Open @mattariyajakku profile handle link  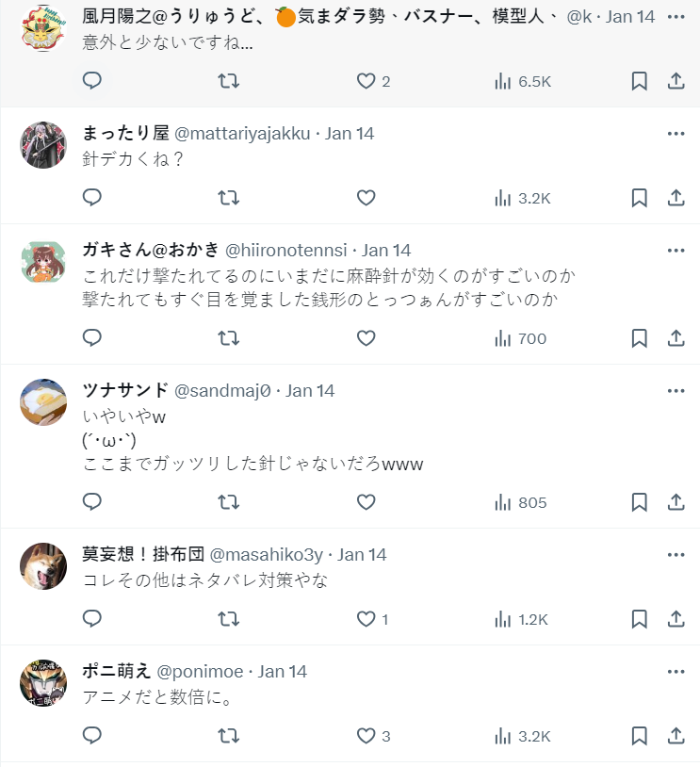[x=242, y=134]
